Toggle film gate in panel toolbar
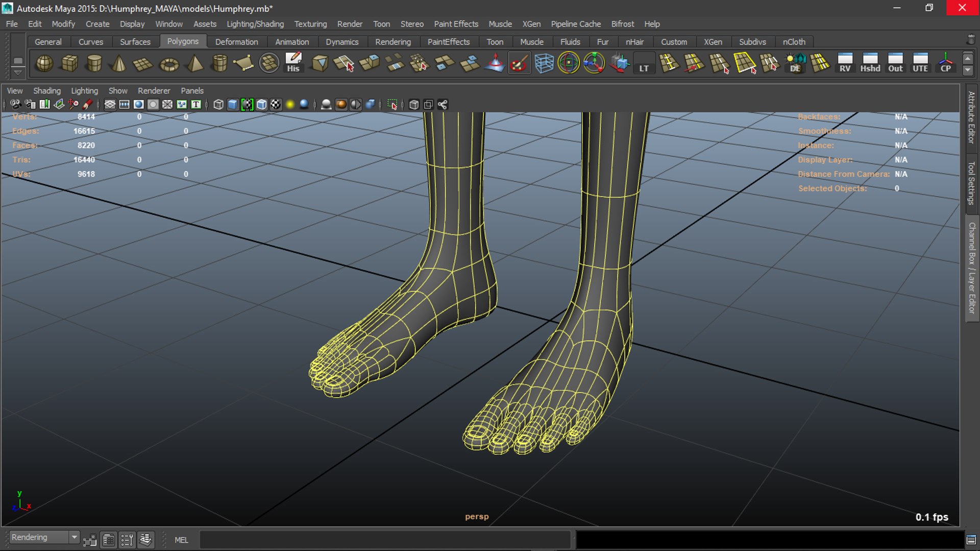 pyautogui.click(x=124, y=105)
